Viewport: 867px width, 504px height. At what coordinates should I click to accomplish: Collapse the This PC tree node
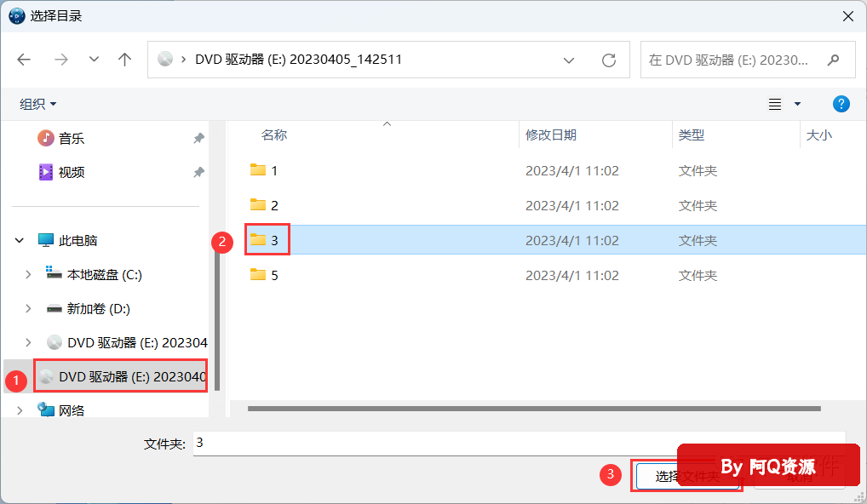[x=20, y=241]
